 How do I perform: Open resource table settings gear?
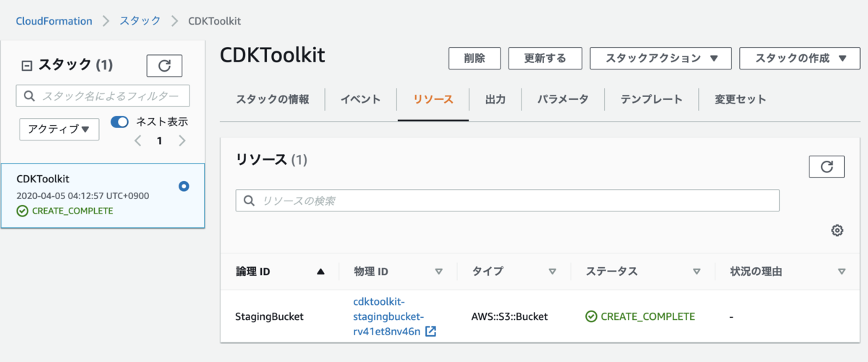tap(837, 230)
